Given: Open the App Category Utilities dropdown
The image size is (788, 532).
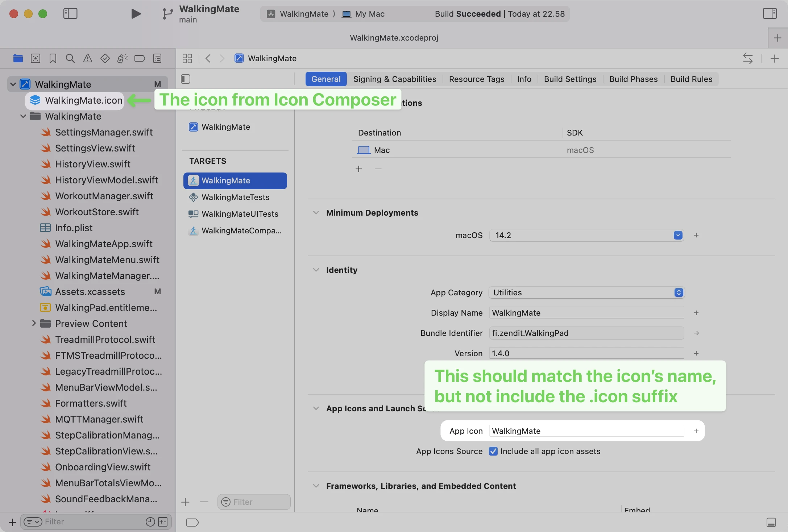Looking at the screenshot, I should pos(586,292).
